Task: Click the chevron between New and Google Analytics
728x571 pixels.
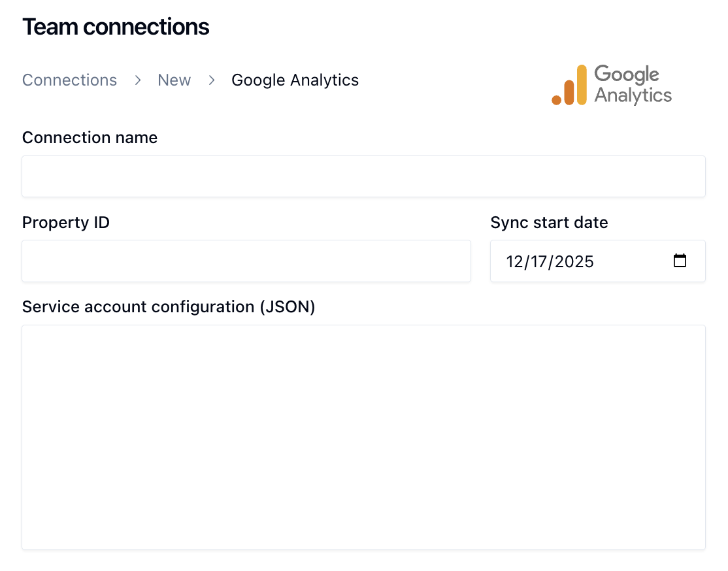Action: click(212, 80)
